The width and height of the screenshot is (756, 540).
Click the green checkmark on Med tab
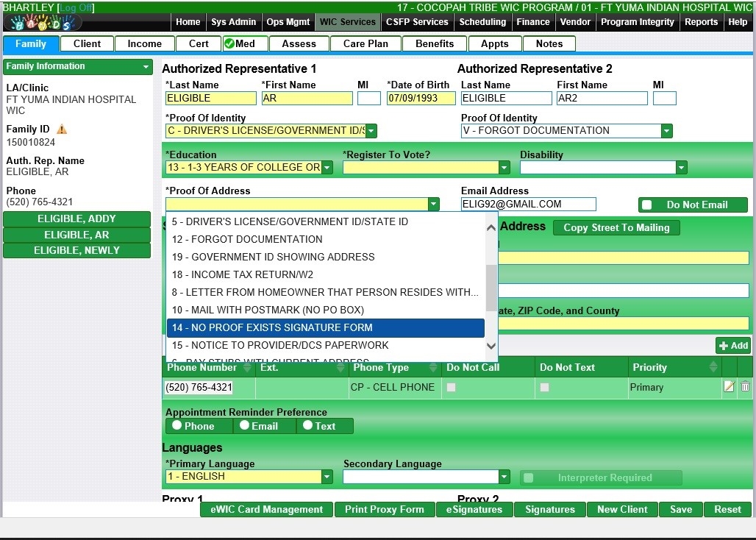coord(229,44)
